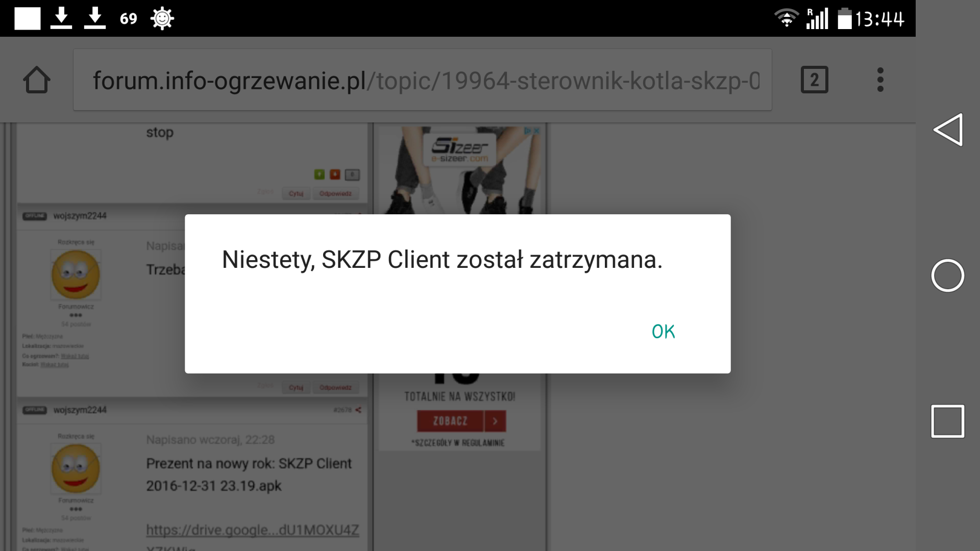The image size is (980, 551).
Task: Tap the Android back navigation triangle
Action: pos(948,130)
